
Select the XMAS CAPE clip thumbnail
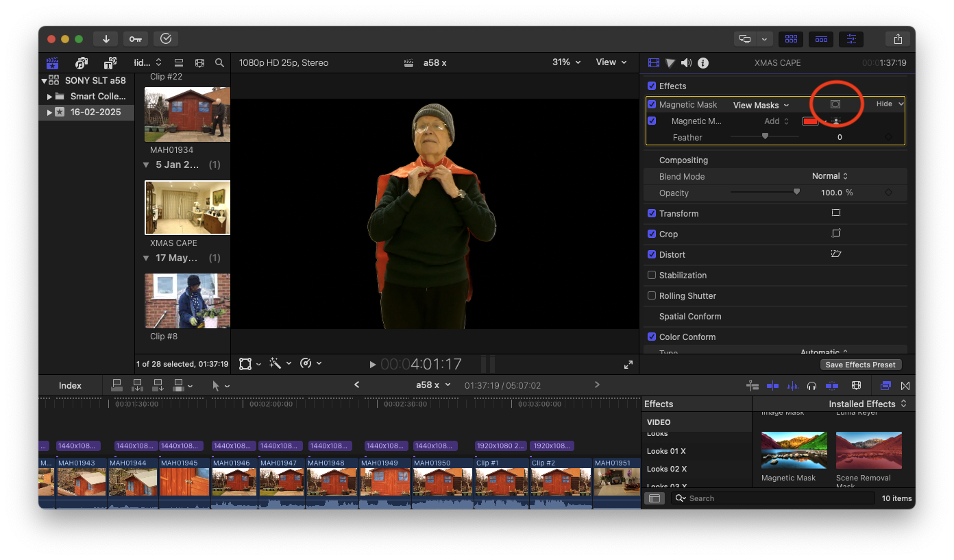[x=187, y=208]
